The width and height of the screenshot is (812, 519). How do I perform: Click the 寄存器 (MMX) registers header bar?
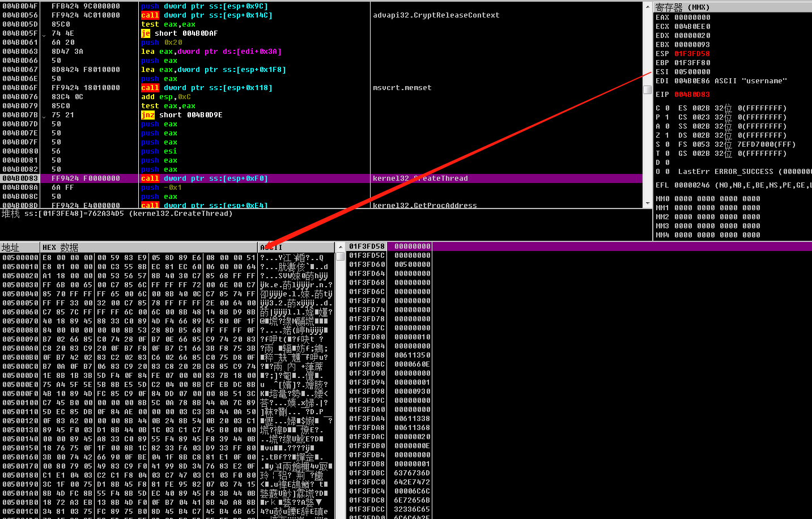(733, 7)
